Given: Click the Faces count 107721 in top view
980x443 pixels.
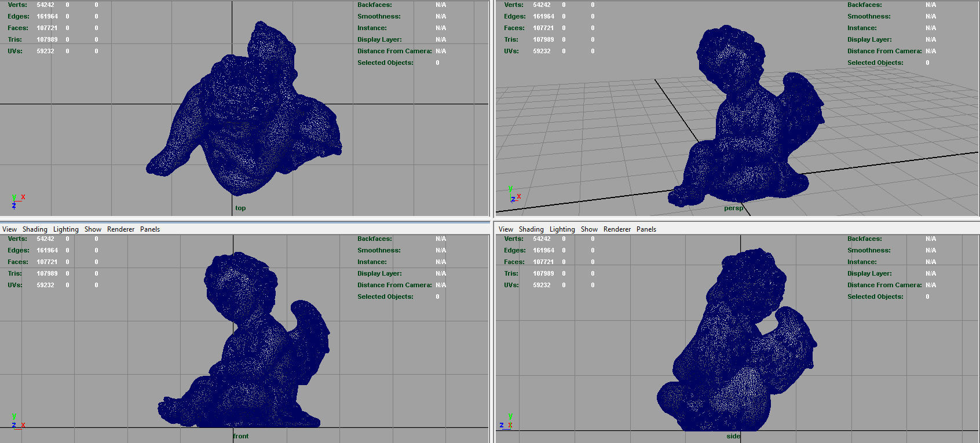Looking at the screenshot, I should [x=47, y=28].
